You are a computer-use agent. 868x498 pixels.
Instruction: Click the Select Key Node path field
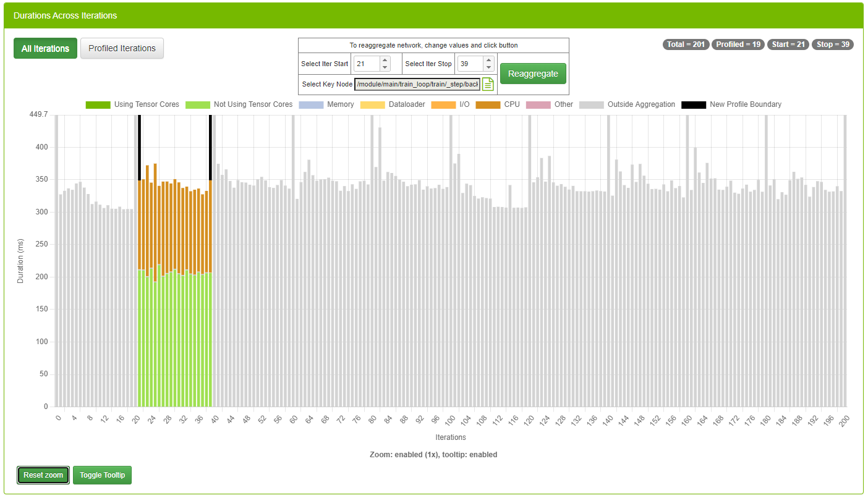[417, 84]
